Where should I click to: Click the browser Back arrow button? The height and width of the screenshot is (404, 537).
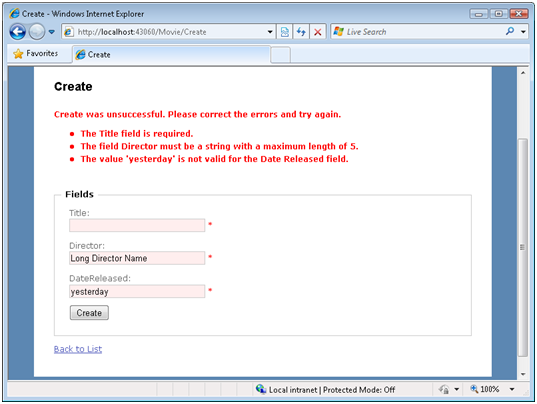[x=17, y=32]
